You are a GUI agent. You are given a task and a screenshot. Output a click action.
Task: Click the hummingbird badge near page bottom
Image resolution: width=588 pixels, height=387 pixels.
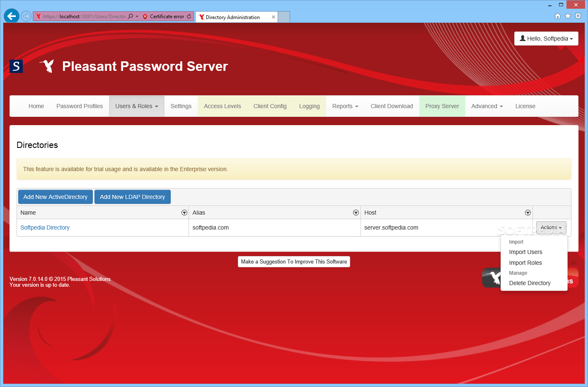492,278
